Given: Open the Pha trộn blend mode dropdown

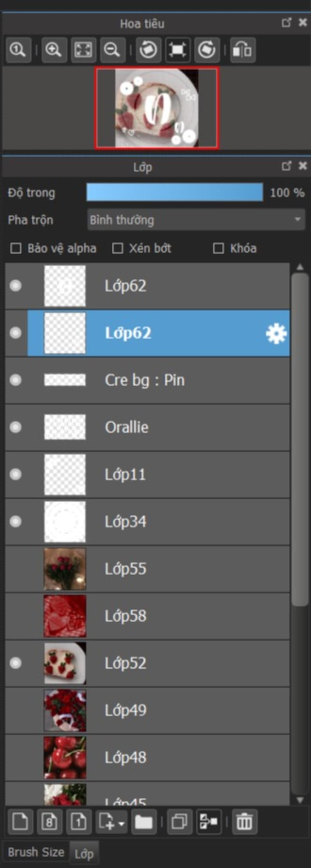Looking at the screenshot, I should (x=196, y=220).
